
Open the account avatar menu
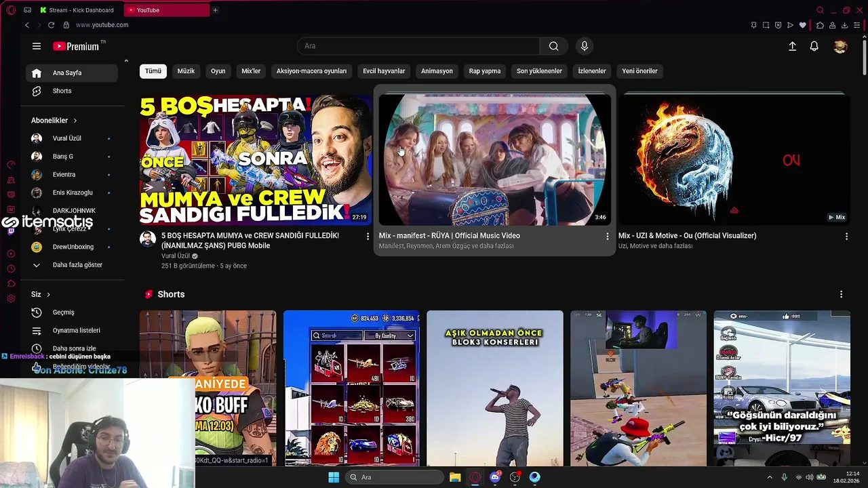840,46
